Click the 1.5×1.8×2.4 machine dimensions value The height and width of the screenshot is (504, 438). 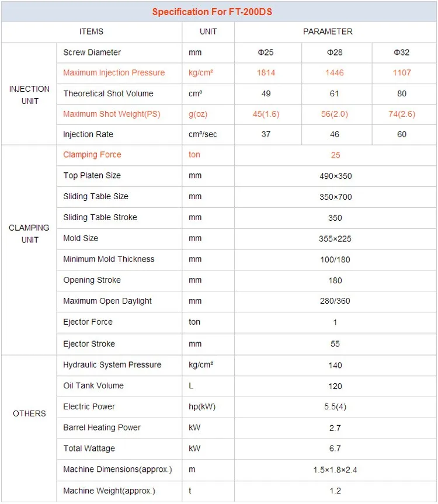[x=335, y=470]
